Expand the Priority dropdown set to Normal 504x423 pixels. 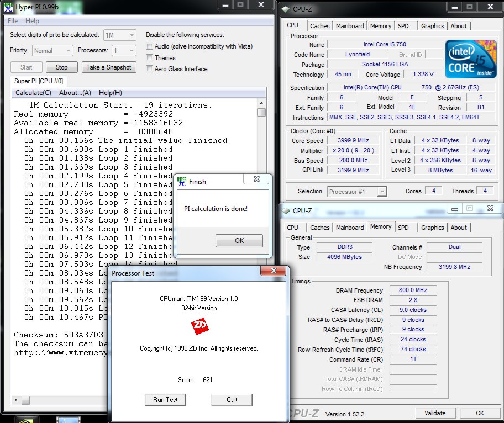tap(53, 51)
